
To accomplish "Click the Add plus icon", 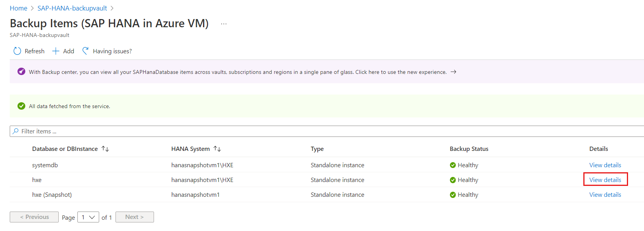I will pyautogui.click(x=56, y=51).
